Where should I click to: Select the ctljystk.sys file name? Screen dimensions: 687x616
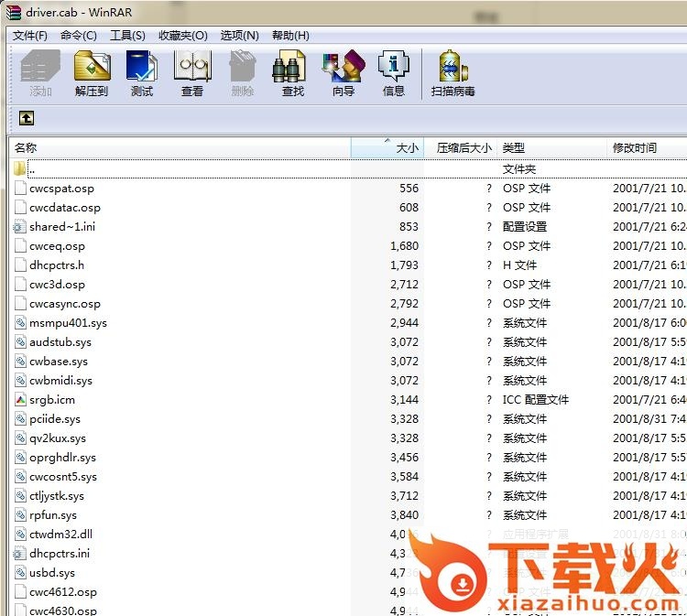(x=57, y=496)
